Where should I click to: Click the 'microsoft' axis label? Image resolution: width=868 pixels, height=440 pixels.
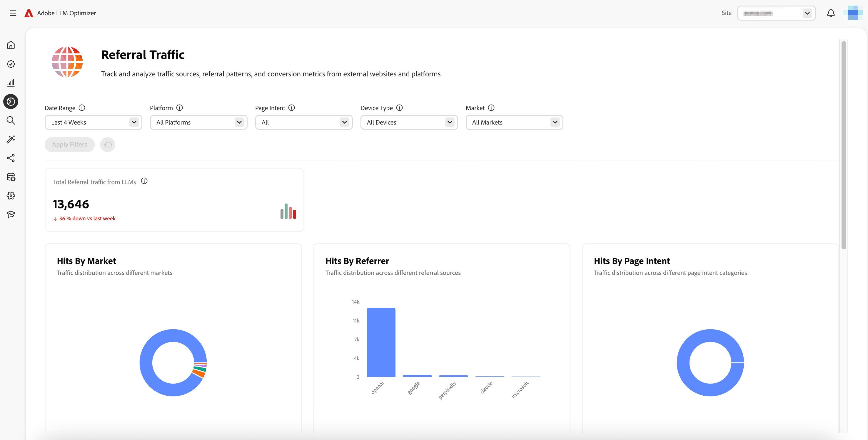520,389
